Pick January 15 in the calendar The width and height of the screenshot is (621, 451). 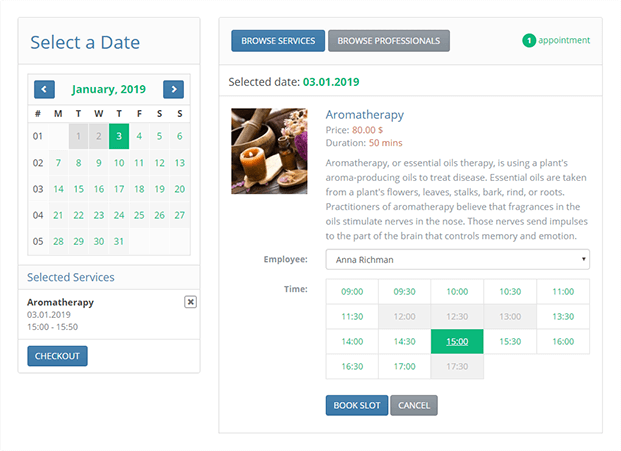(x=79, y=189)
